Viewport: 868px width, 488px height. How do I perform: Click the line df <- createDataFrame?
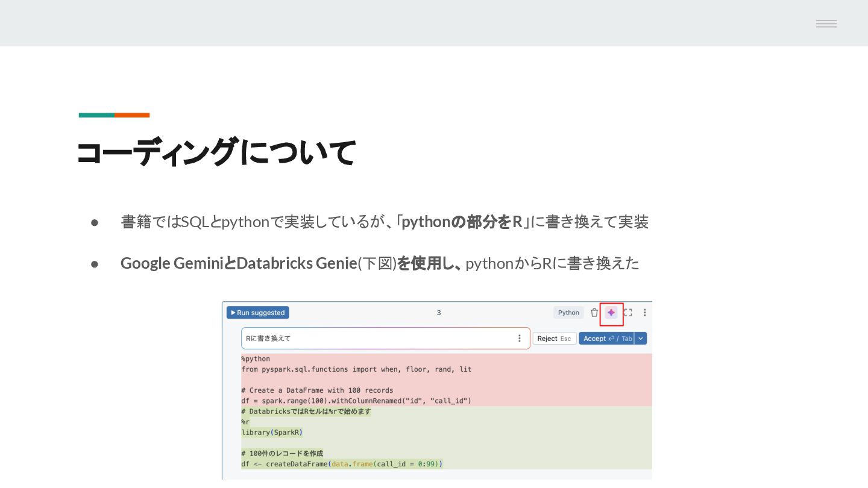coord(342,464)
